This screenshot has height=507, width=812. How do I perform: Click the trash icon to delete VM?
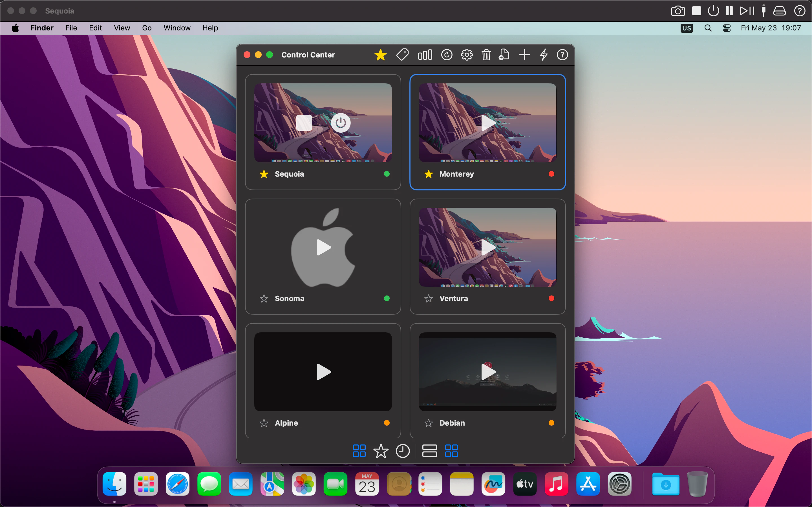pos(486,55)
